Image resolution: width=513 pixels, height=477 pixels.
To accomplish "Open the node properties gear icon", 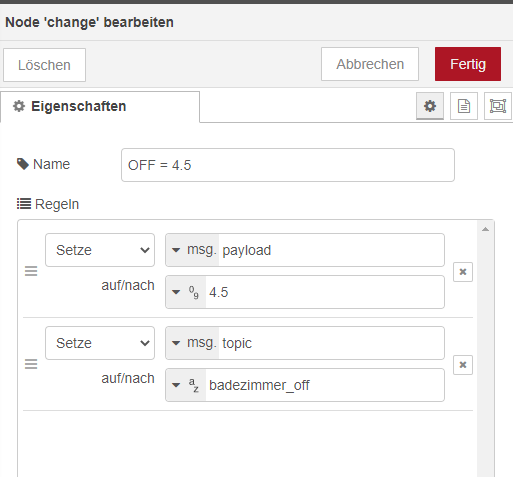I will [430, 106].
